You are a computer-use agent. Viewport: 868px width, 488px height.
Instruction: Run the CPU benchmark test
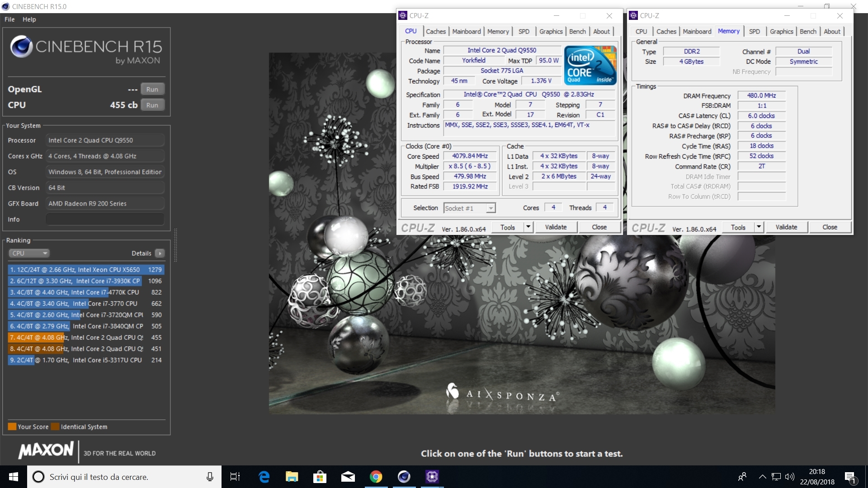(x=152, y=105)
